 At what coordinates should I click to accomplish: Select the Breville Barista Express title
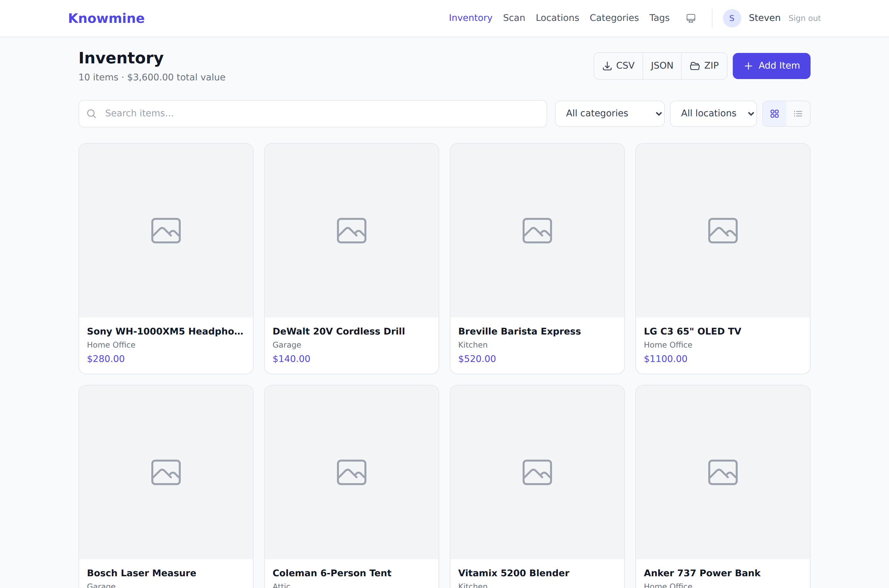click(x=520, y=331)
